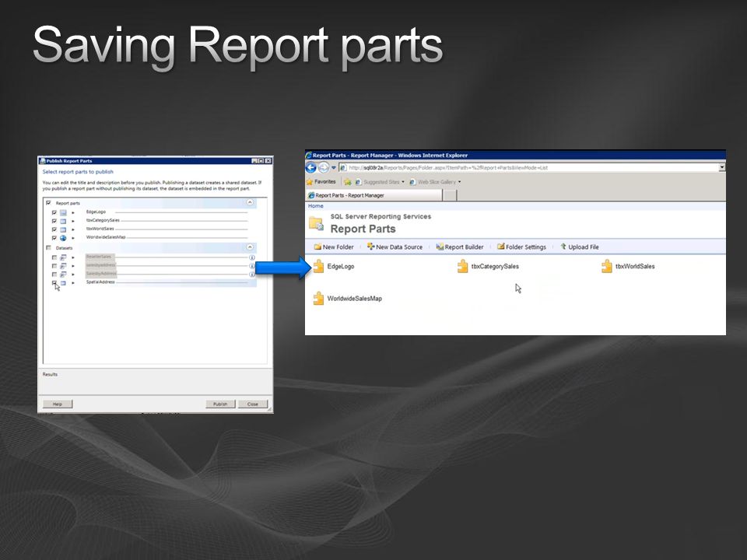Image resolution: width=747 pixels, height=560 pixels.
Task: Toggle the Datasets group checkbox
Action: click(x=48, y=247)
